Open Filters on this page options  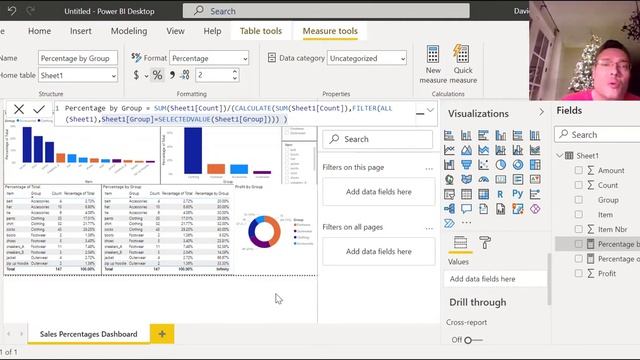(x=429, y=168)
